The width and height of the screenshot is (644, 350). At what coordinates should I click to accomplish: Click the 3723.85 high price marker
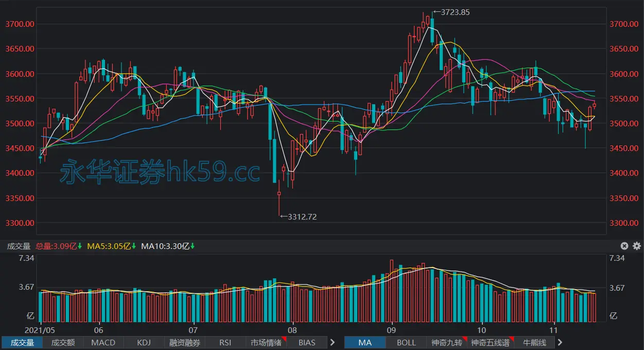(x=451, y=12)
